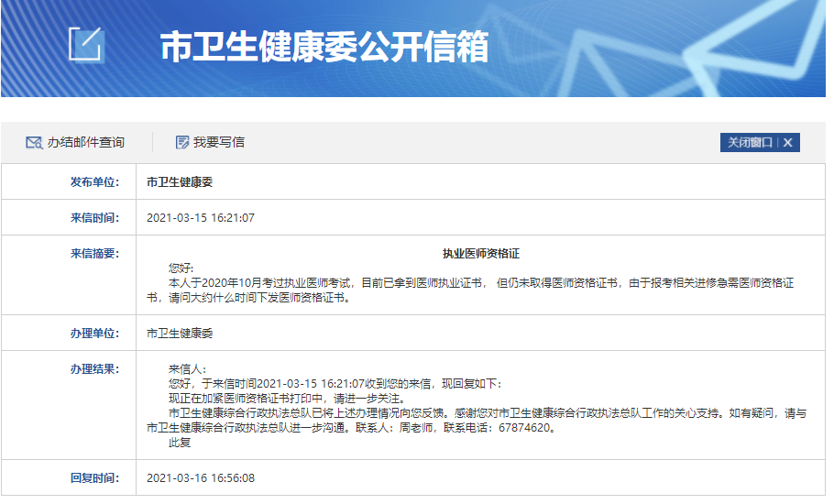
Task: Select the 发布单位 row label
Action: (x=95, y=181)
